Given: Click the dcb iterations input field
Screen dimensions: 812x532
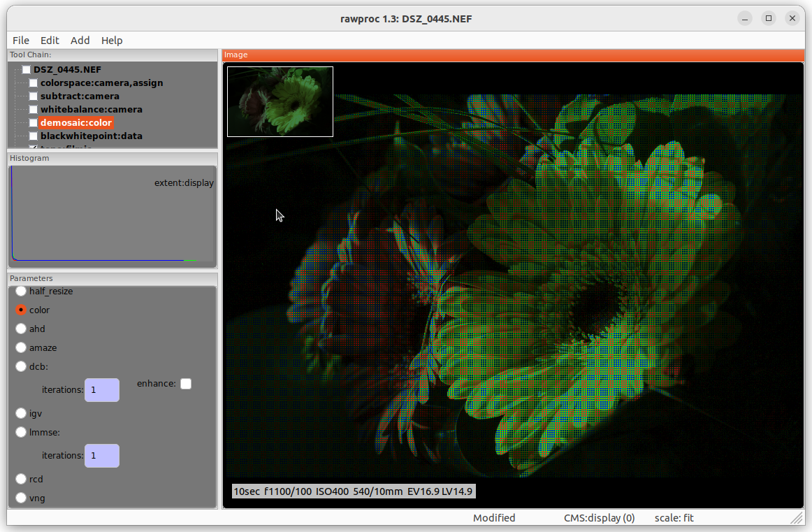Looking at the screenshot, I should (x=101, y=390).
